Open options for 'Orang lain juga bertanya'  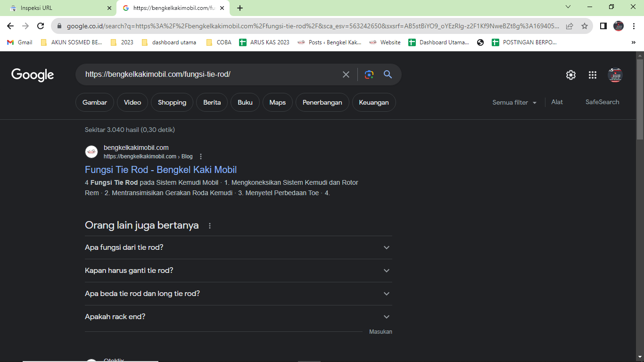pos(210,226)
